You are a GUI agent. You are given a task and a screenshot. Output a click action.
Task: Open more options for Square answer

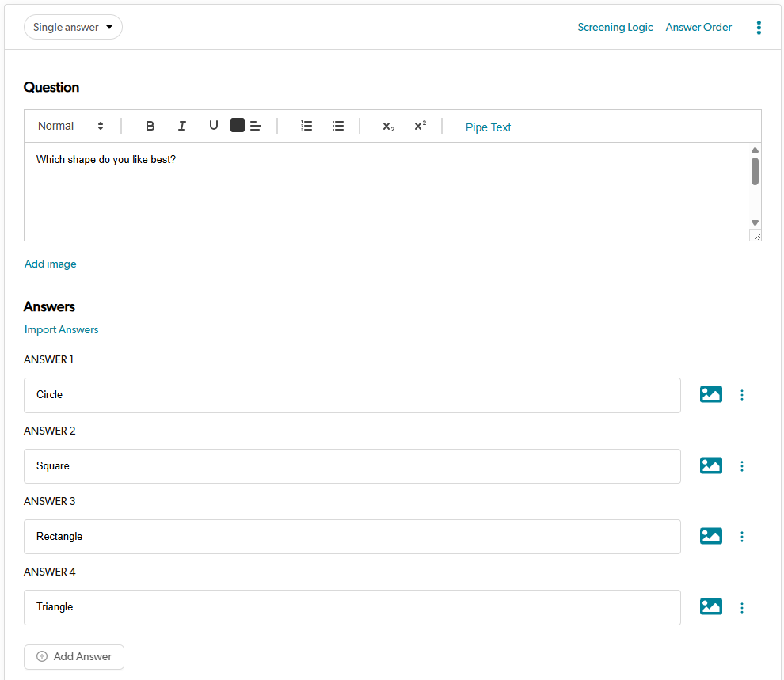click(742, 466)
